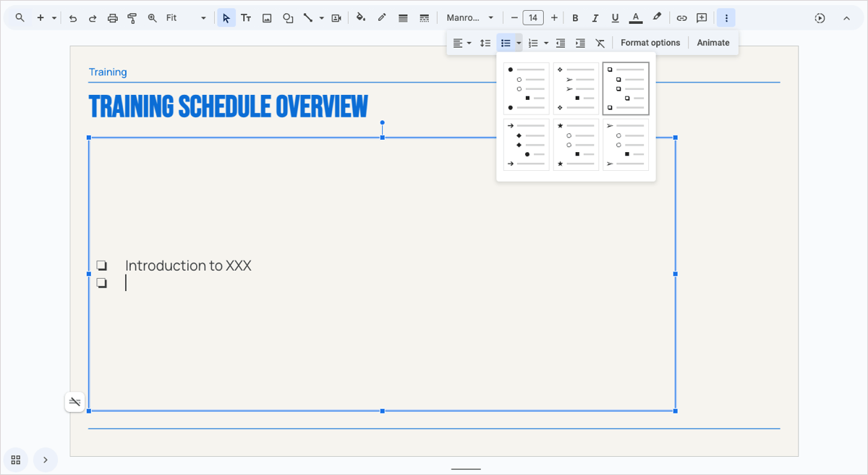This screenshot has width=868, height=475.
Task: Decrease the text indent
Action: (561, 43)
